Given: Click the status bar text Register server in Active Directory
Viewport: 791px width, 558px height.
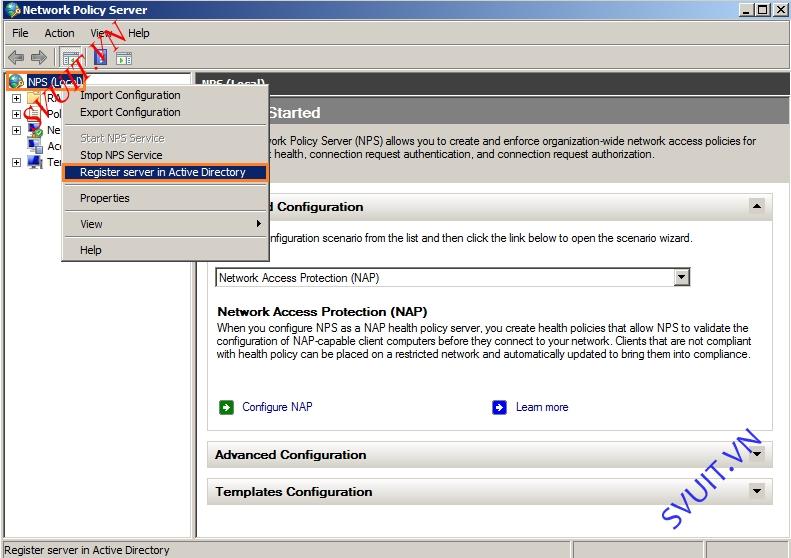Looking at the screenshot, I should [x=87, y=550].
